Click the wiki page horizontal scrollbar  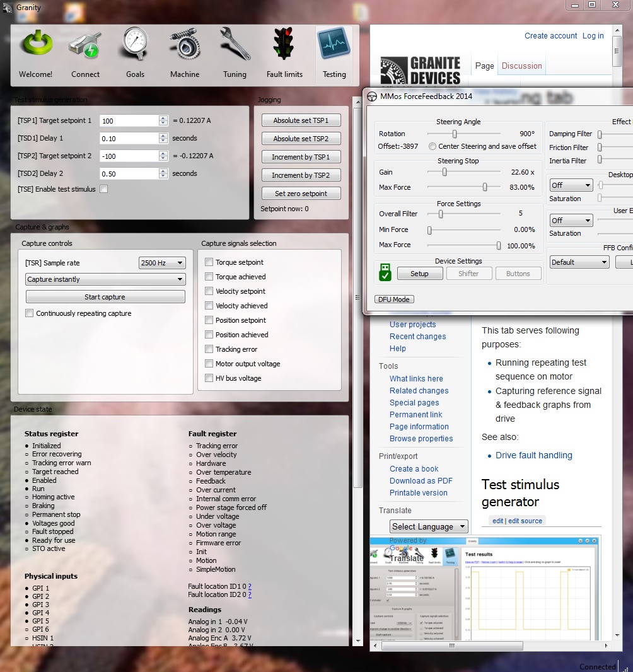452,646
